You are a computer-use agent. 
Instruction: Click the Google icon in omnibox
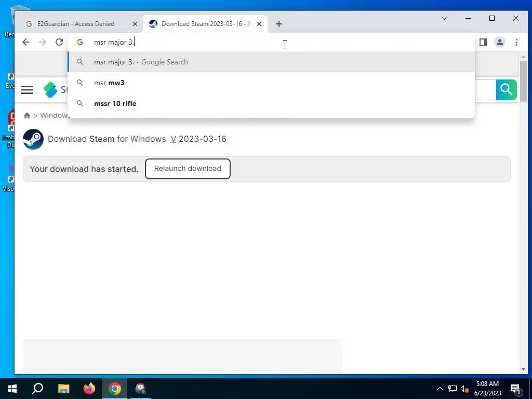(80, 42)
